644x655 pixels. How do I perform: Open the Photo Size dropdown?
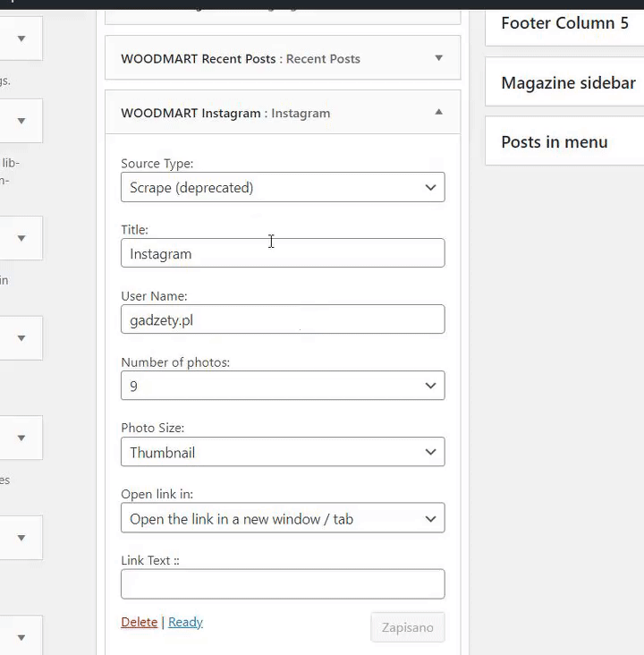[x=283, y=453]
